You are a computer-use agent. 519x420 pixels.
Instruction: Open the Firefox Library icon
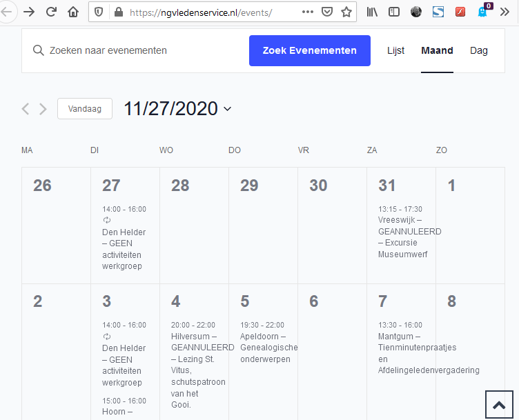pos(373,12)
